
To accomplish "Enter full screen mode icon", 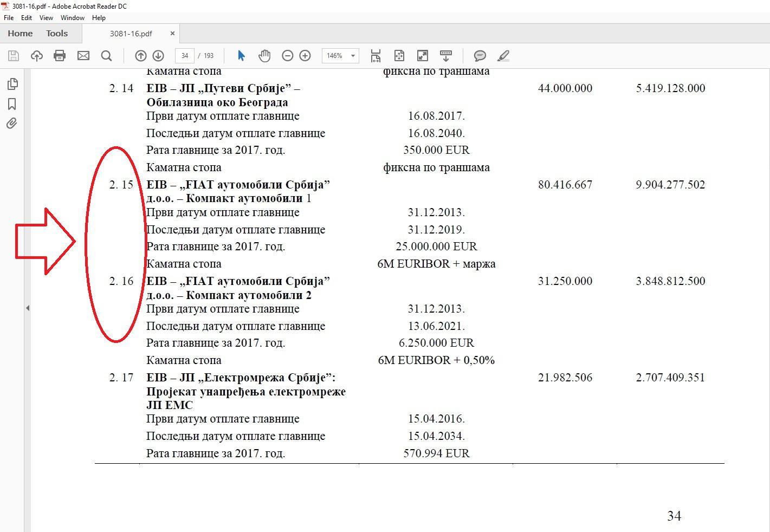I will [x=423, y=56].
